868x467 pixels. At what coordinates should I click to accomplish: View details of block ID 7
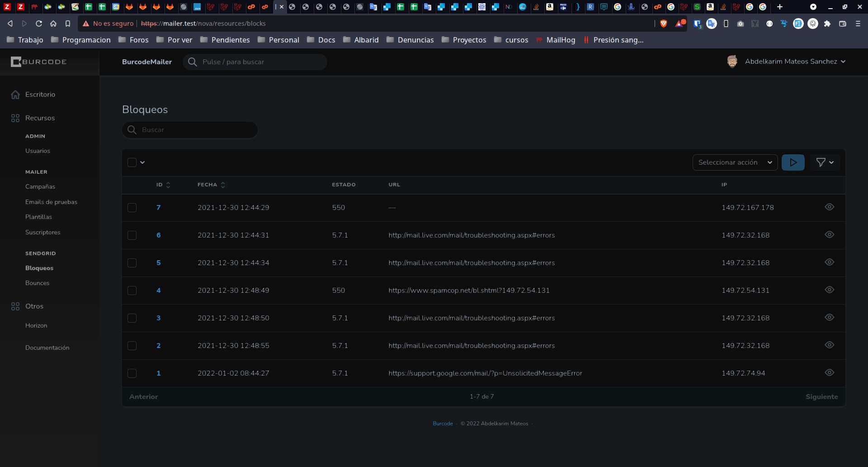tap(829, 207)
